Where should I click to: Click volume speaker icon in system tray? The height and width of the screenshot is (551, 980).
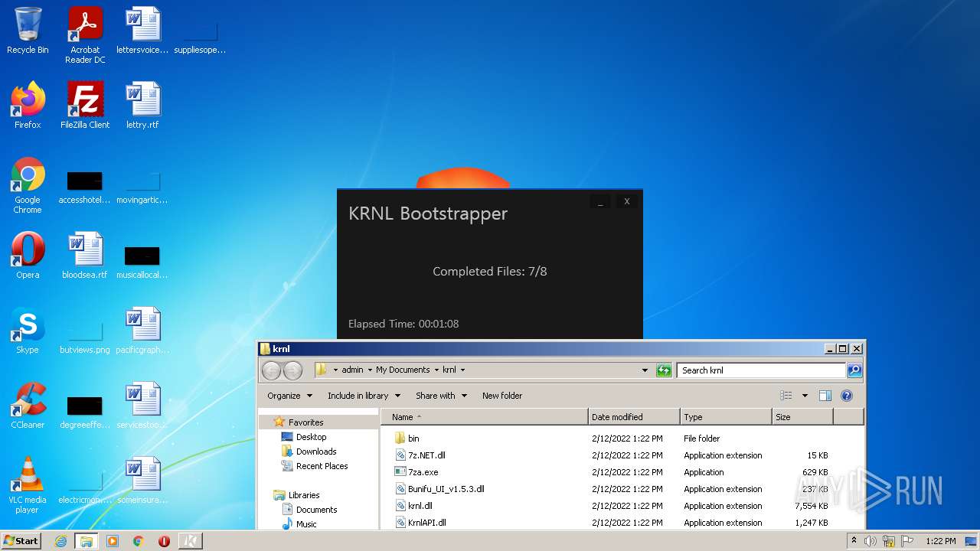pyautogui.click(x=870, y=541)
